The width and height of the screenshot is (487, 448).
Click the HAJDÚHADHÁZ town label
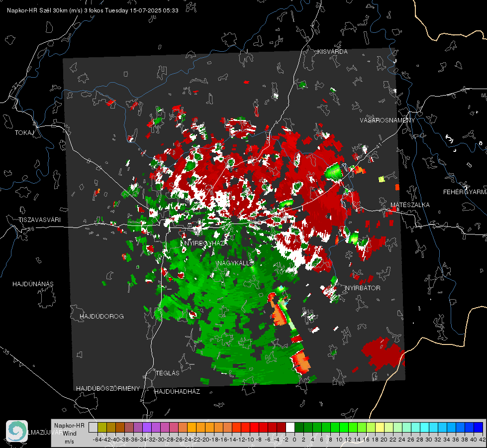tap(178, 392)
